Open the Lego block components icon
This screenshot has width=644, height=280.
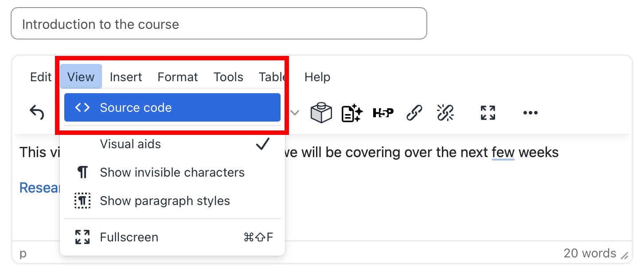click(321, 113)
